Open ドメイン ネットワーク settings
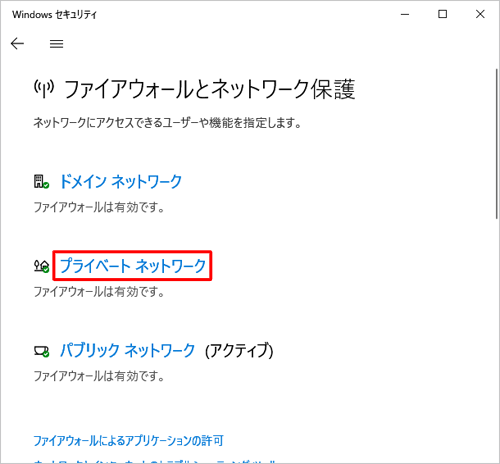 click(x=121, y=182)
